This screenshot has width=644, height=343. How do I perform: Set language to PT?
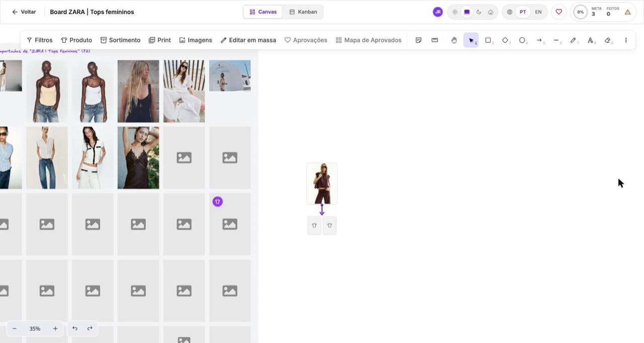tap(523, 12)
